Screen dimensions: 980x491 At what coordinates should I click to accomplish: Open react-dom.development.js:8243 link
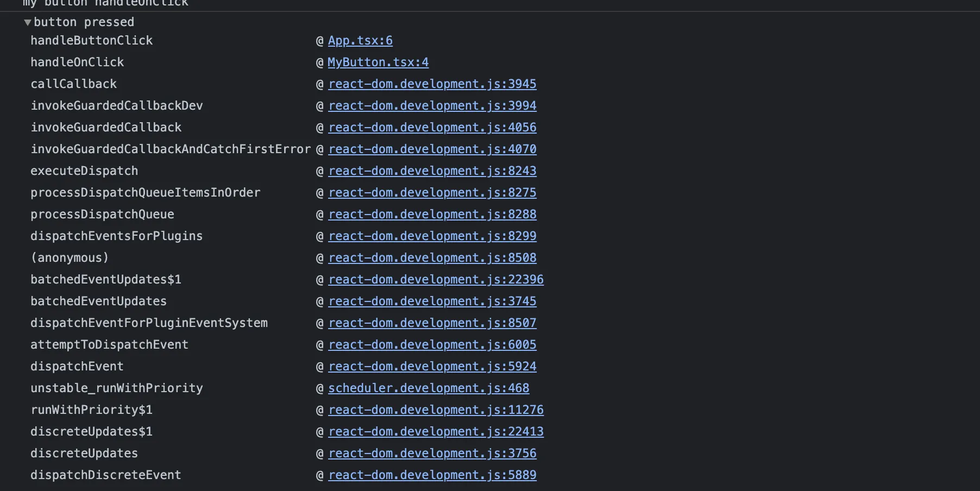pyautogui.click(x=432, y=171)
